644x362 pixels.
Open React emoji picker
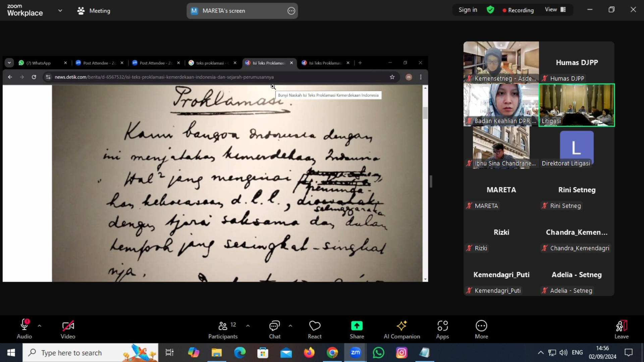(315, 329)
